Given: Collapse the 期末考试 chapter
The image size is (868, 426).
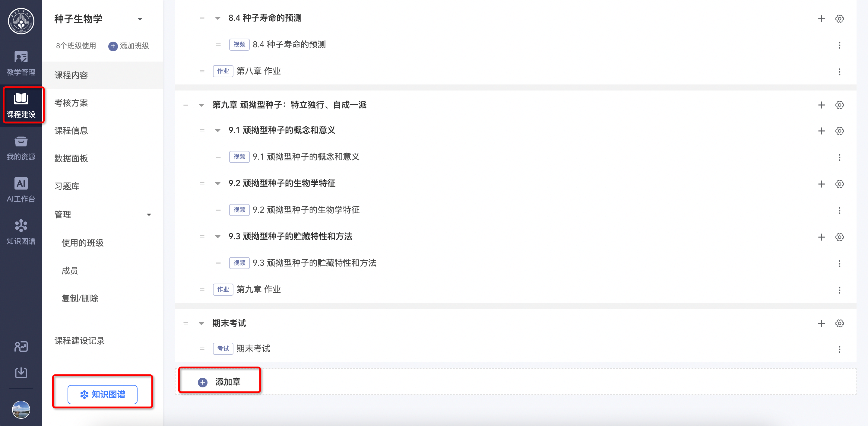Looking at the screenshot, I should click(201, 323).
